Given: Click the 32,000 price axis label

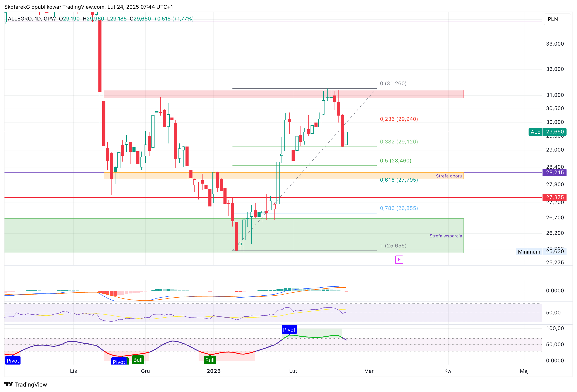Looking at the screenshot, I should (x=555, y=69).
